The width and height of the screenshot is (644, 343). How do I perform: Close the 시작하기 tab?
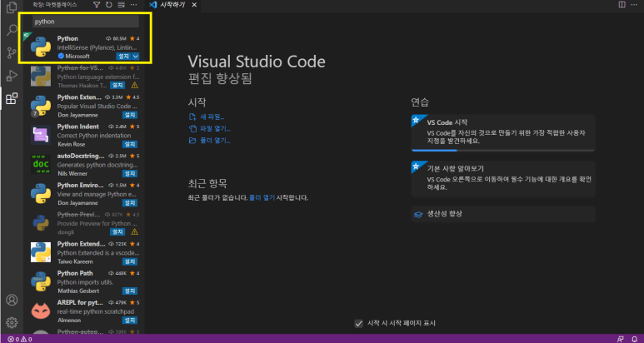[x=194, y=5]
